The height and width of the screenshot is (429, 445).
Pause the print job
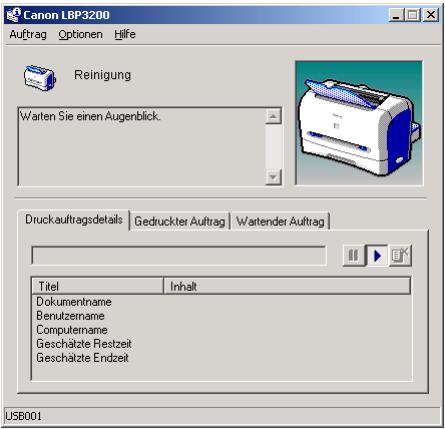point(354,256)
